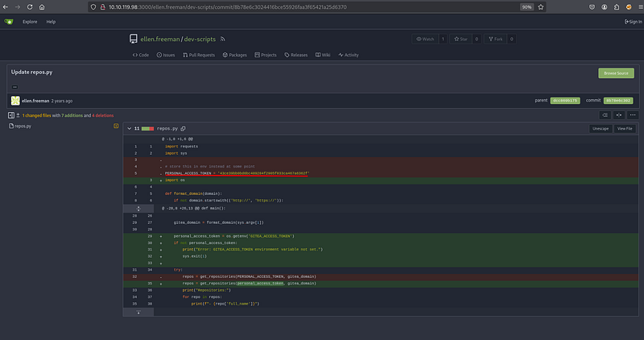Toggle Unescape for repos.py diff
Image resolution: width=644 pixels, height=340 pixels.
[601, 128]
